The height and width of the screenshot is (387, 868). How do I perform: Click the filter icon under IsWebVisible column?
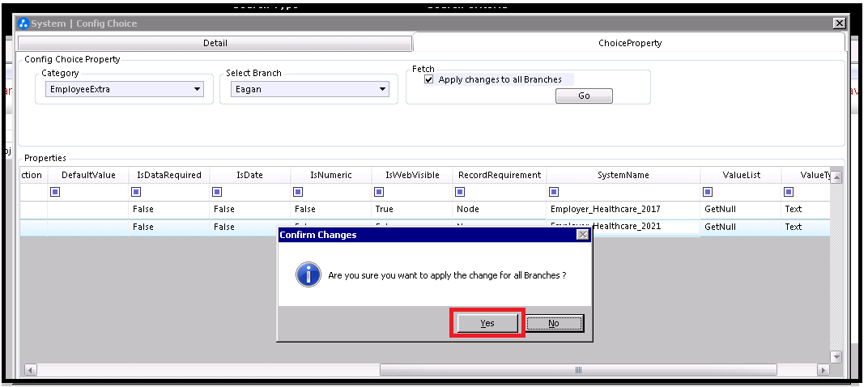click(379, 192)
